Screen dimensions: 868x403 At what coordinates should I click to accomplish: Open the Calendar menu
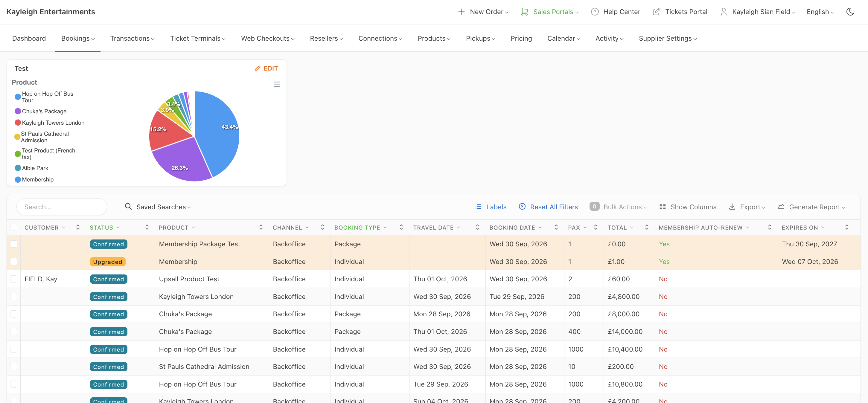[564, 38]
